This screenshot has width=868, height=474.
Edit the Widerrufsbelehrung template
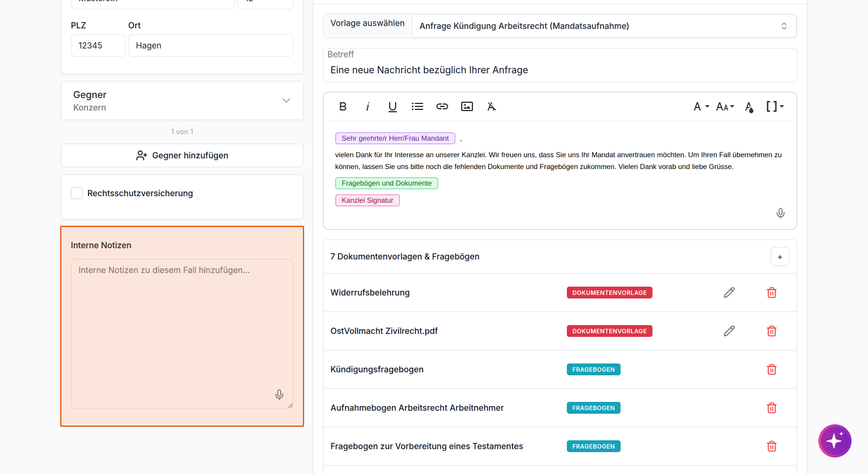(729, 293)
